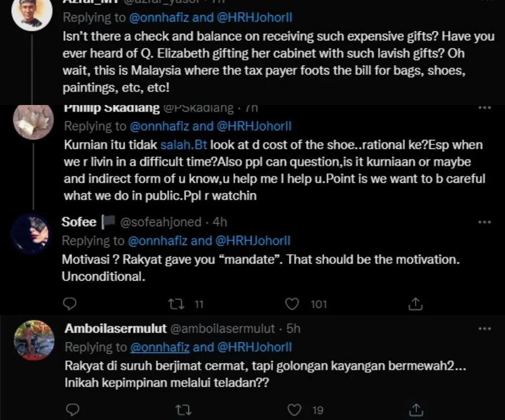505x420 pixels.
Task: Share Amboilasermulut's tweet
Action: 415,409
